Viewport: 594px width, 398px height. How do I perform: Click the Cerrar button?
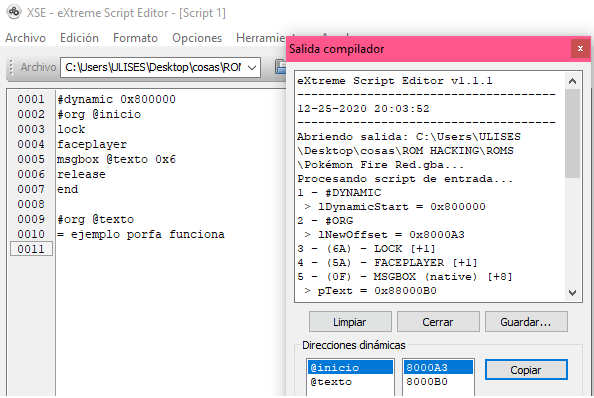438,322
